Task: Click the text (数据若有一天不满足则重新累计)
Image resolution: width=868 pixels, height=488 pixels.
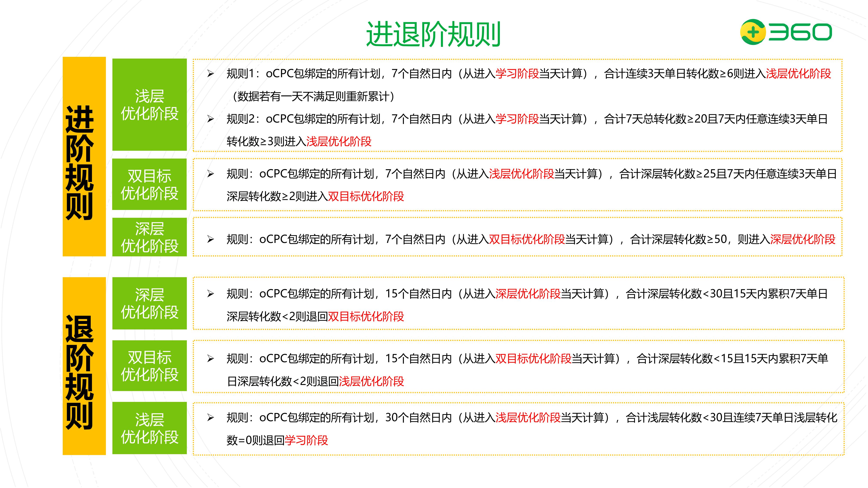Action: (x=313, y=97)
